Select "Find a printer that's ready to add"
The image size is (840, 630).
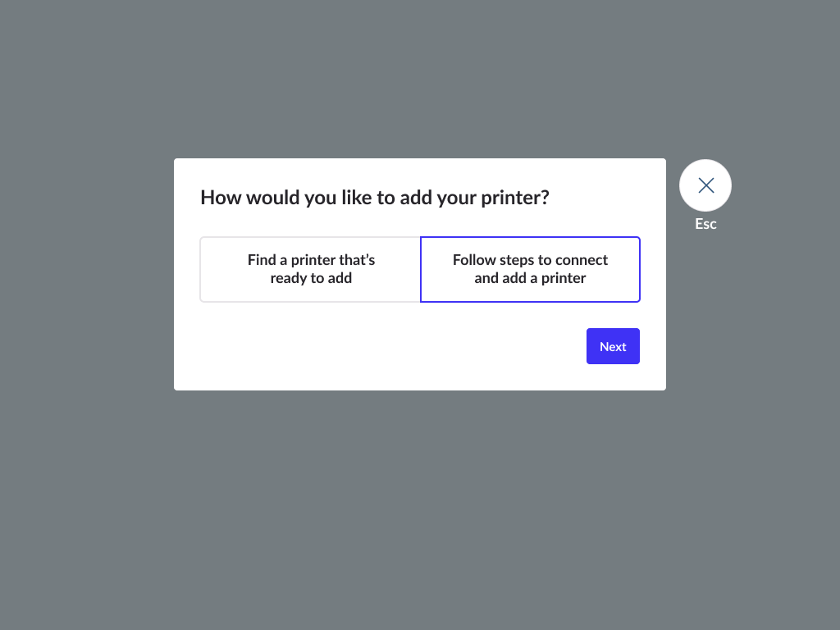pos(311,269)
